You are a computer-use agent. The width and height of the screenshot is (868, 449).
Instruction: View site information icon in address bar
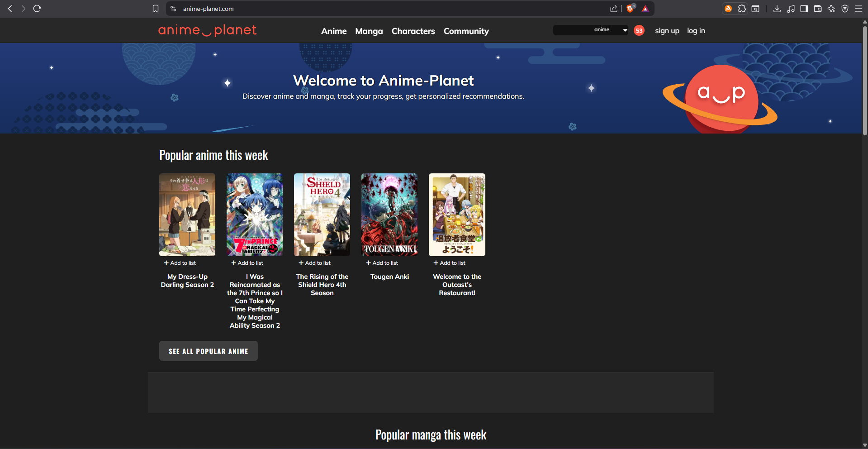point(173,9)
